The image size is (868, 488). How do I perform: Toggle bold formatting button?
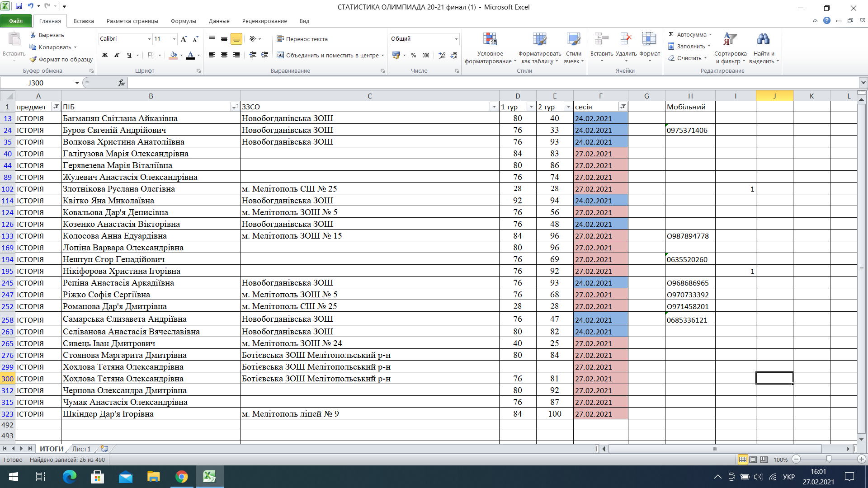[x=105, y=55]
